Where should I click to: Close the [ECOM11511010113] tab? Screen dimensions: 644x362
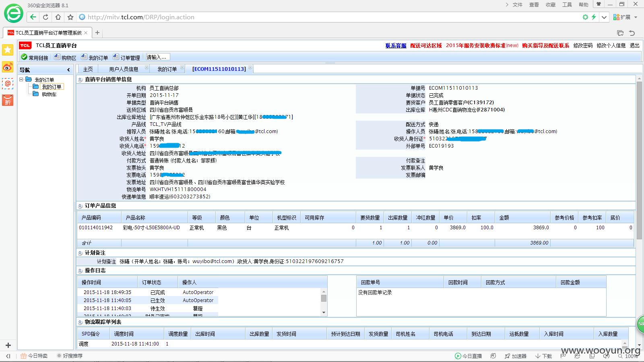click(250, 68)
